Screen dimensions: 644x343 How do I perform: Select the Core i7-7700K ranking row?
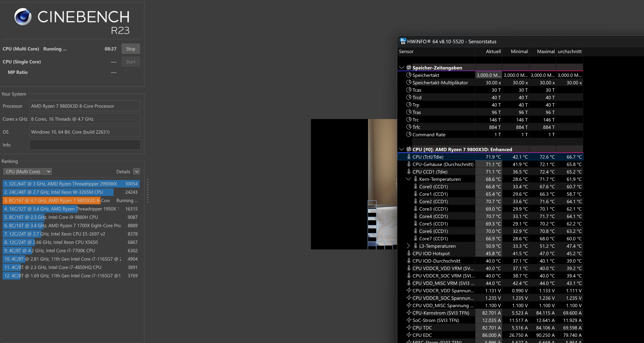click(x=71, y=251)
